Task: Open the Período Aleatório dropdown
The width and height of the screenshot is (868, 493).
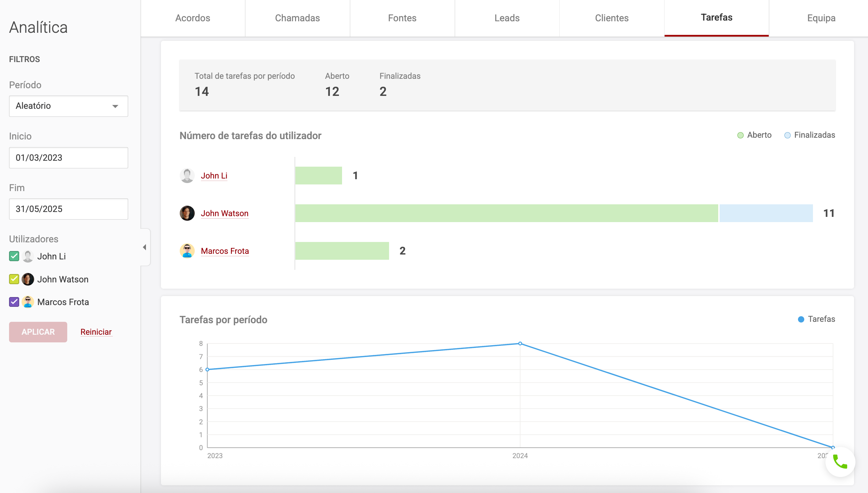Action: (x=69, y=106)
